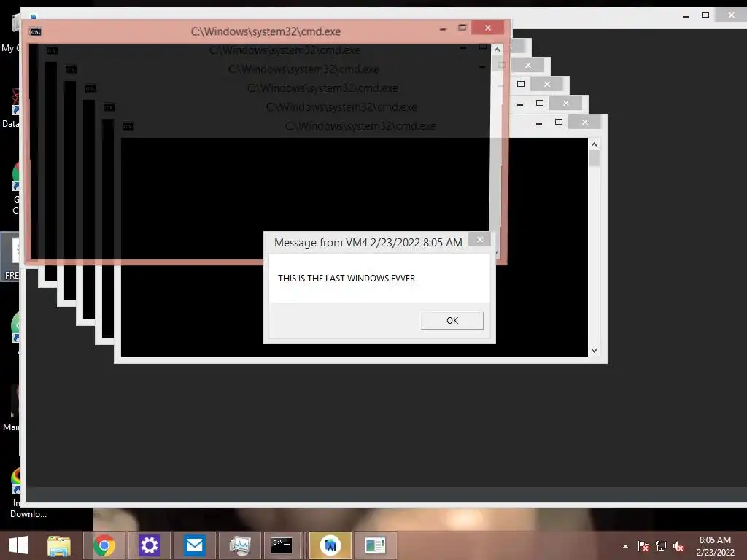Open network status tray icon
This screenshot has height=560, width=747.
coord(661,546)
